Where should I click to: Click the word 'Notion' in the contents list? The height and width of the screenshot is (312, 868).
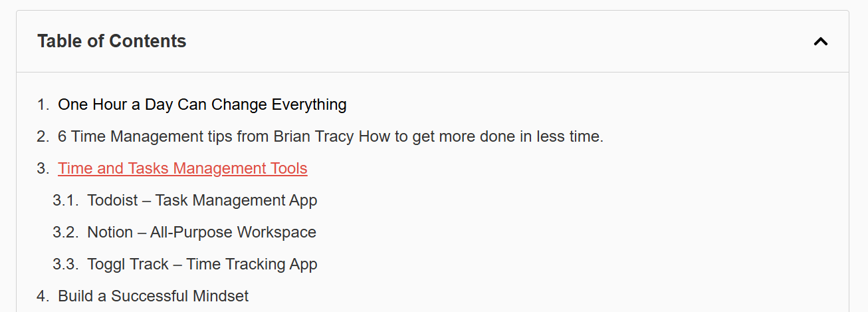pos(110,233)
